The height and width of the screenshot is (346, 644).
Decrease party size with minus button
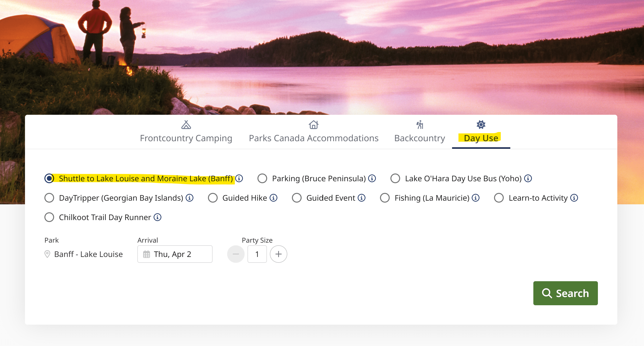click(x=236, y=254)
